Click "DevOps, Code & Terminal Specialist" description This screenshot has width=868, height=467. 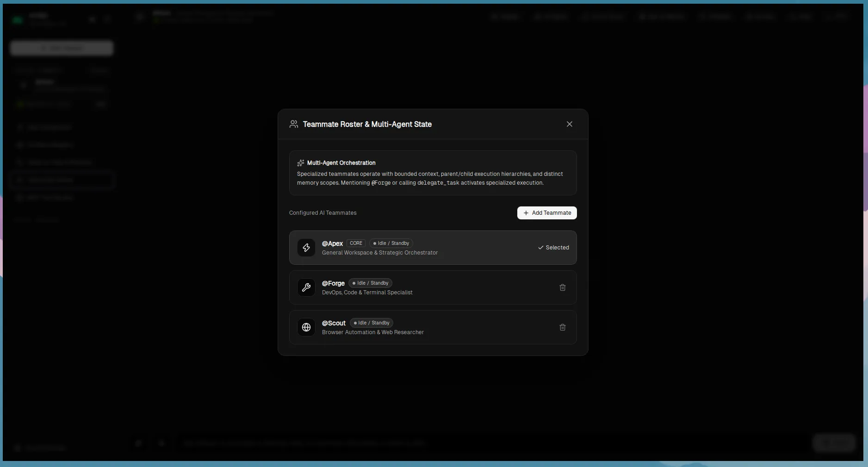click(x=367, y=293)
